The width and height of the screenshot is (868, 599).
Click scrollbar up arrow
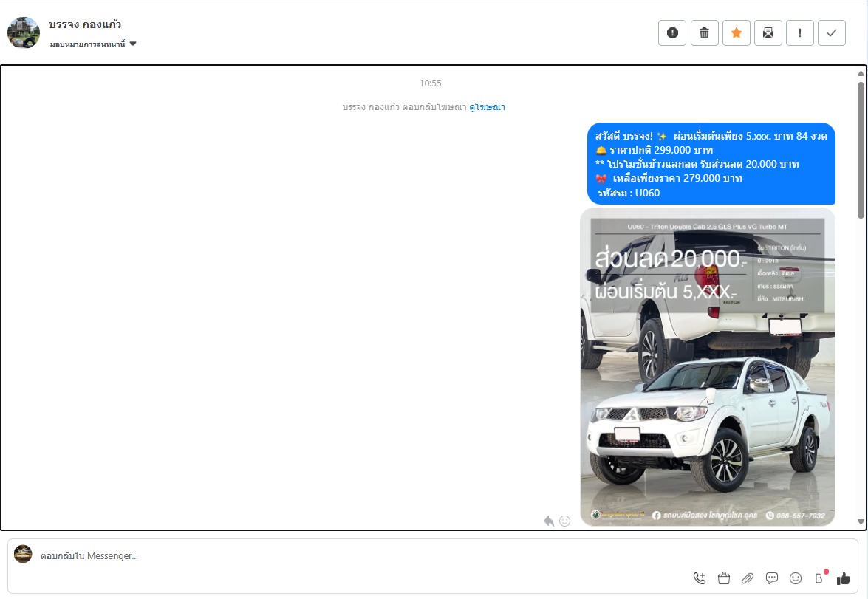click(861, 74)
